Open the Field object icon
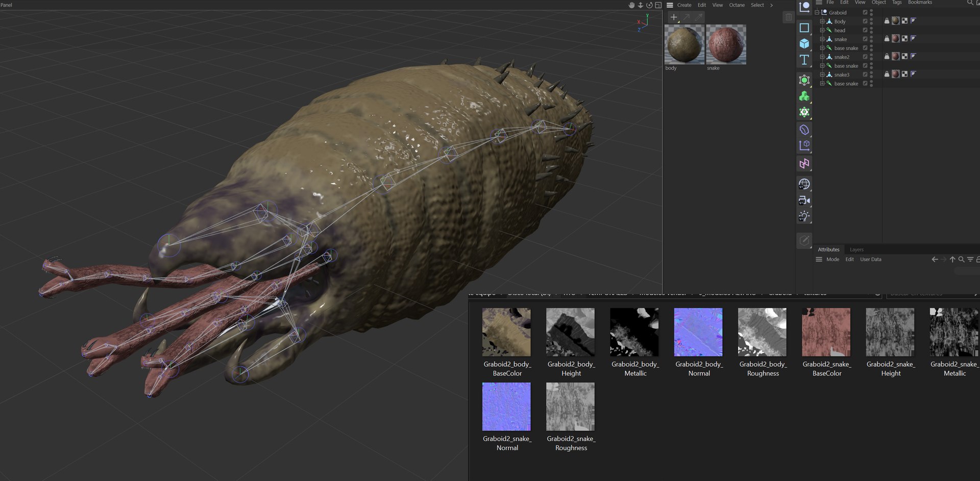The width and height of the screenshot is (980, 481). pyautogui.click(x=804, y=146)
